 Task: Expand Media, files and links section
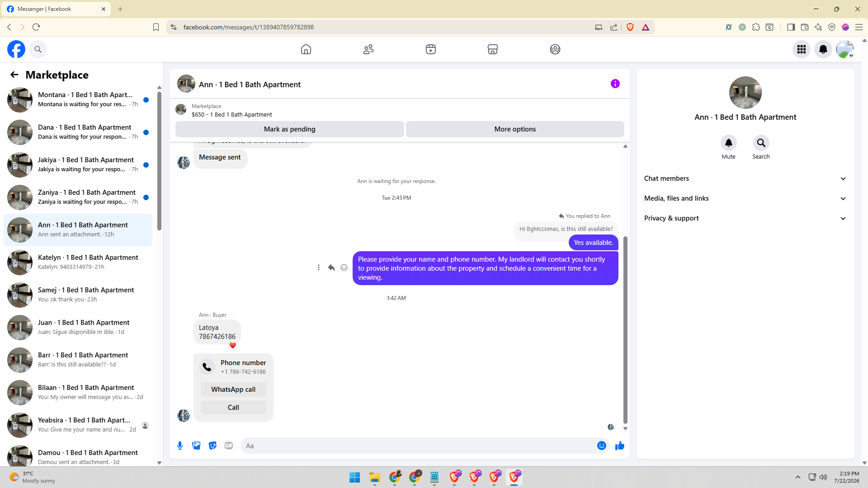(x=745, y=198)
